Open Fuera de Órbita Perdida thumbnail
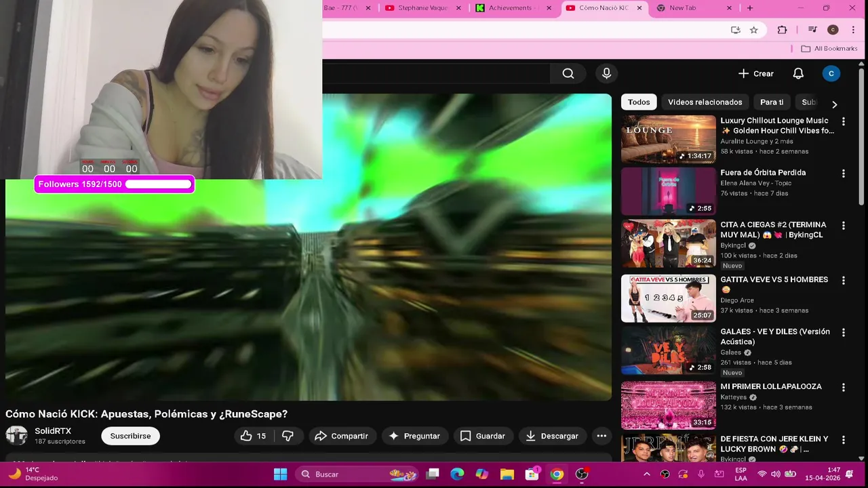This screenshot has height=488, width=868. pyautogui.click(x=668, y=191)
